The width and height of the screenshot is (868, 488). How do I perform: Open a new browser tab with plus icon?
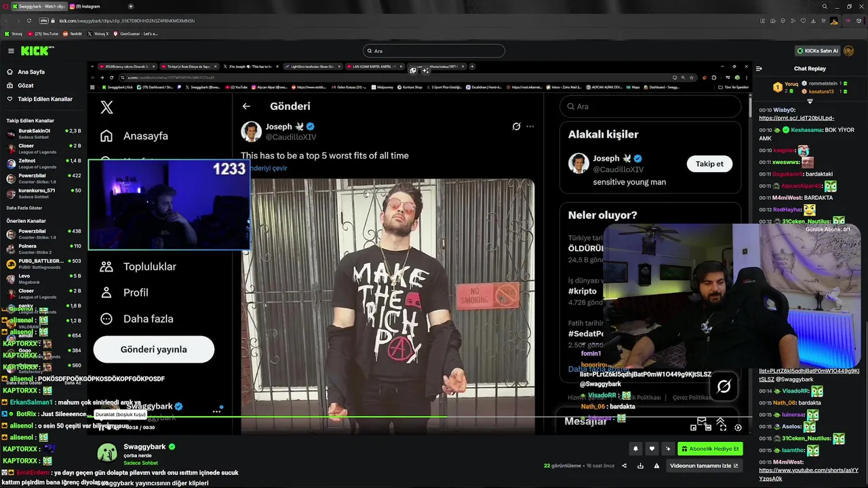coord(131,6)
